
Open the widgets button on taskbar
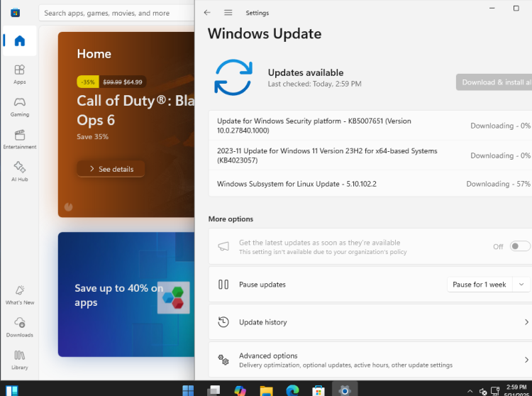click(x=11, y=390)
